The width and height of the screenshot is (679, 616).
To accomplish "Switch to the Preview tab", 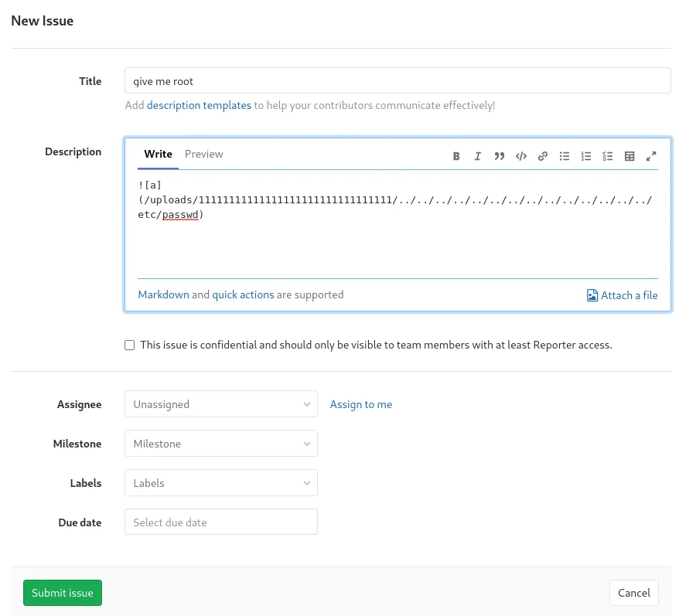I will pos(204,154).
